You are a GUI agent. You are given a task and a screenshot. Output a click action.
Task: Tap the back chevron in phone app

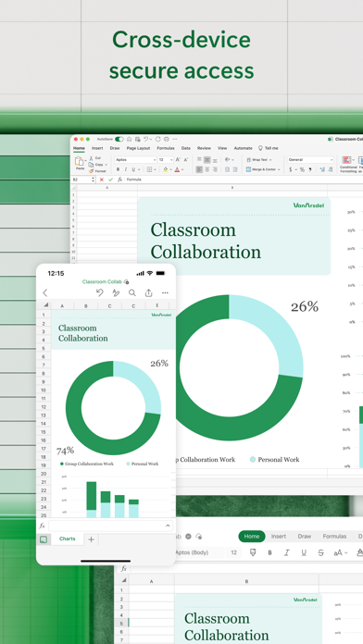45,292
